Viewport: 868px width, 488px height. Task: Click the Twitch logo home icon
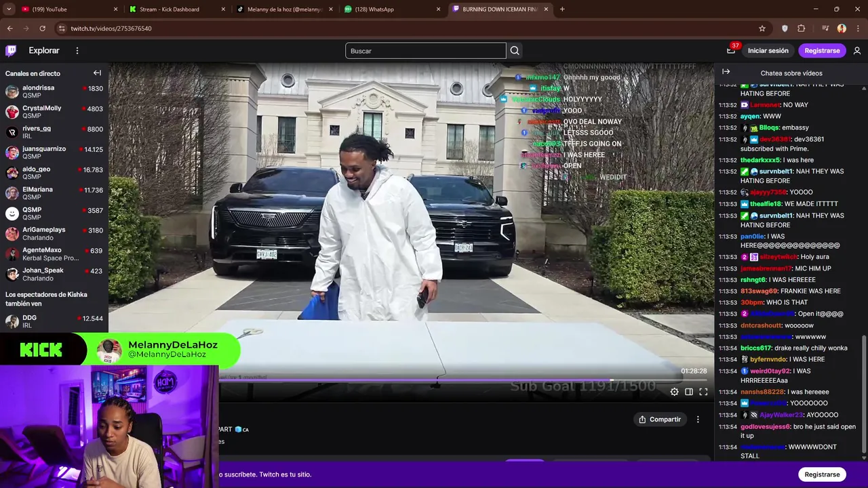[11, 51]
